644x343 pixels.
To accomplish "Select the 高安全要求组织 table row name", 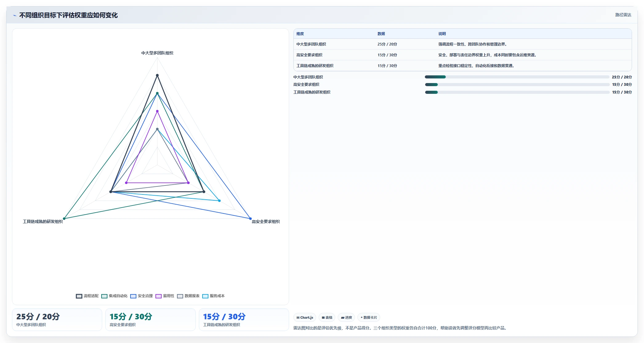I will click(309, 55).
